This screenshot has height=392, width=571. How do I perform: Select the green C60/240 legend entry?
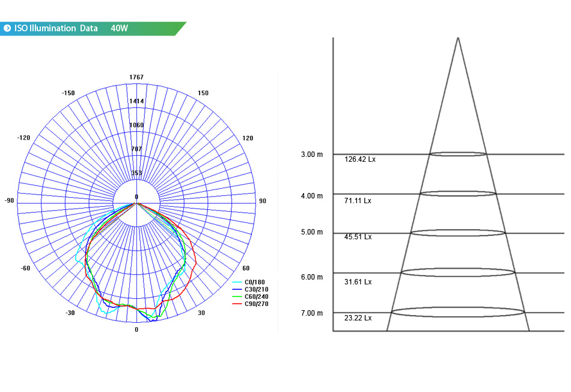250,296
